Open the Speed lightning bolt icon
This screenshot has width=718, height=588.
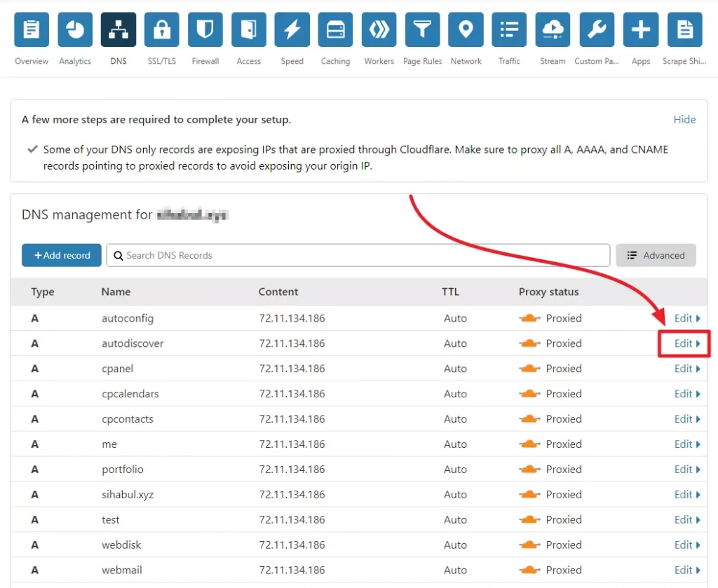292,29
